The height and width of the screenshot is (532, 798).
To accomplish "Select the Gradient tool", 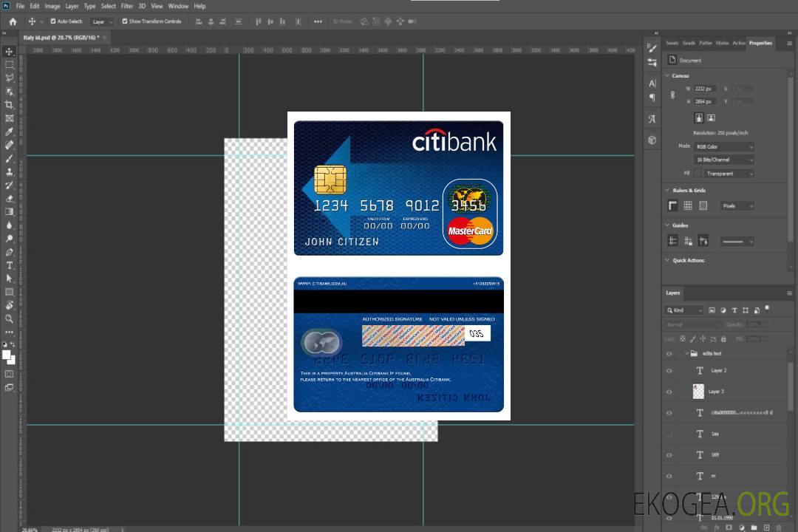I will point(9,212).
